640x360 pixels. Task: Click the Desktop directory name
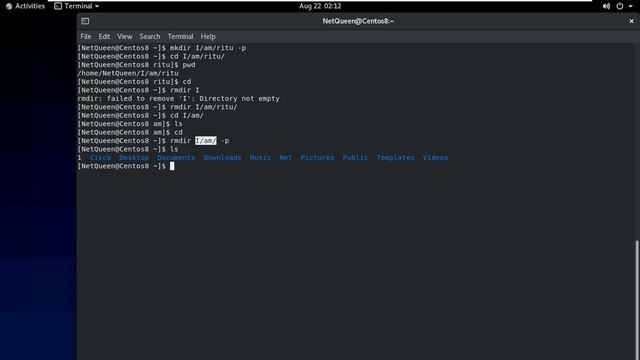pyautogui.click(x=134, y=158)
